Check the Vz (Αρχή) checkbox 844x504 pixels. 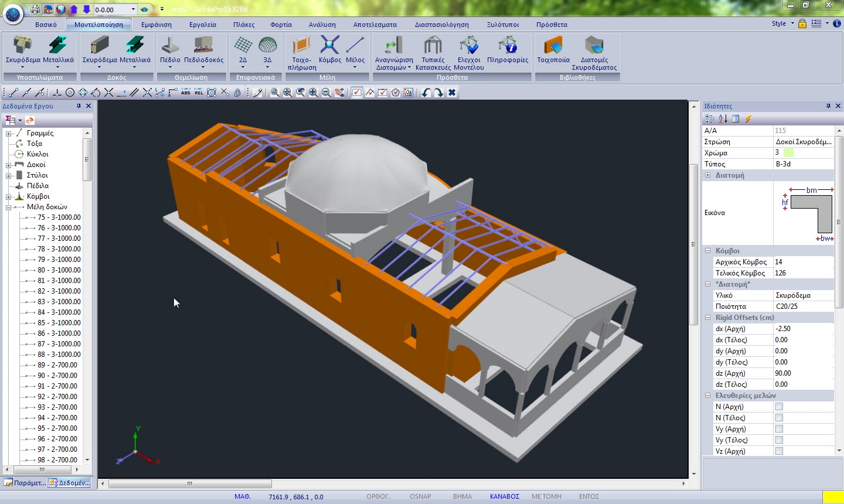[779, 451]
